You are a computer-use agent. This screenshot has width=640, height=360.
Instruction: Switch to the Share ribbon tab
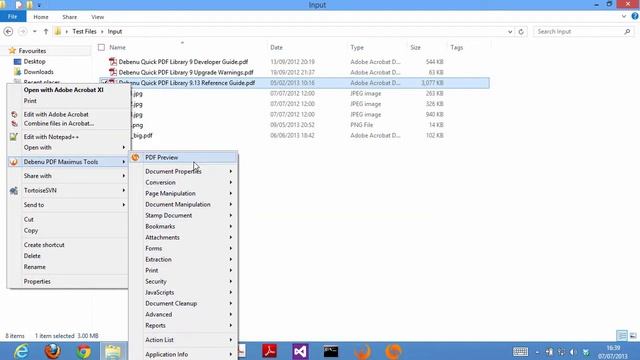click(x=69, y=17)
